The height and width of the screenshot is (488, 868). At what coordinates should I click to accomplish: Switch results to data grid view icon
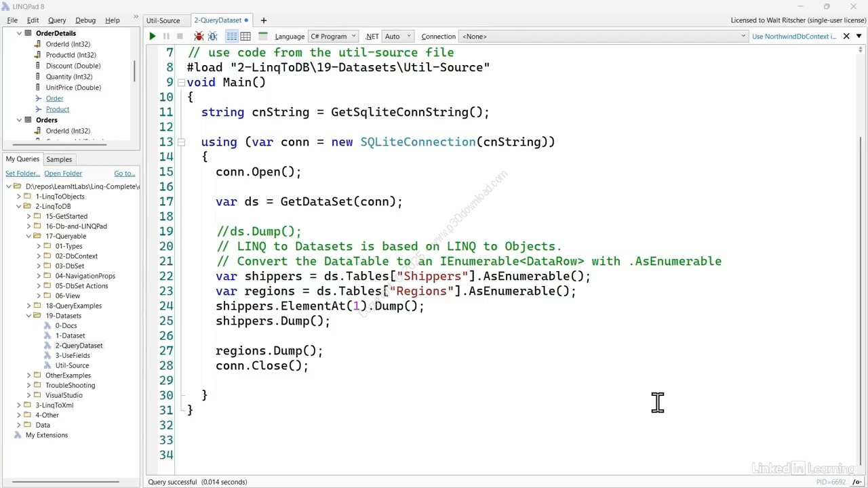tap(245, 37)
